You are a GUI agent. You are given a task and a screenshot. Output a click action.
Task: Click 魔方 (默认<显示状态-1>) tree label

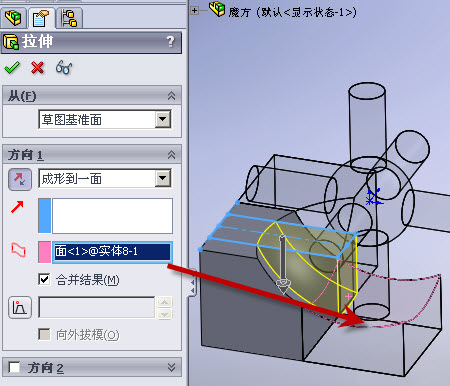coord(292,13)
